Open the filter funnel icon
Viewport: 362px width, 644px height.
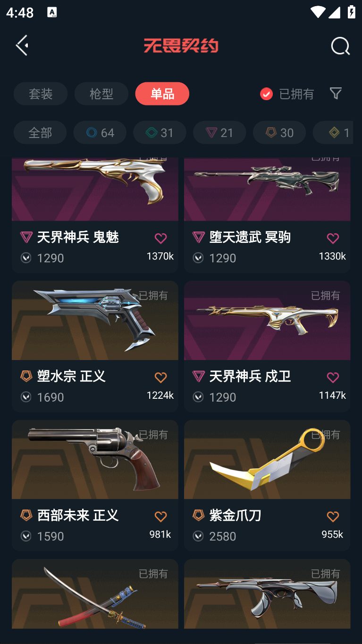336,93
